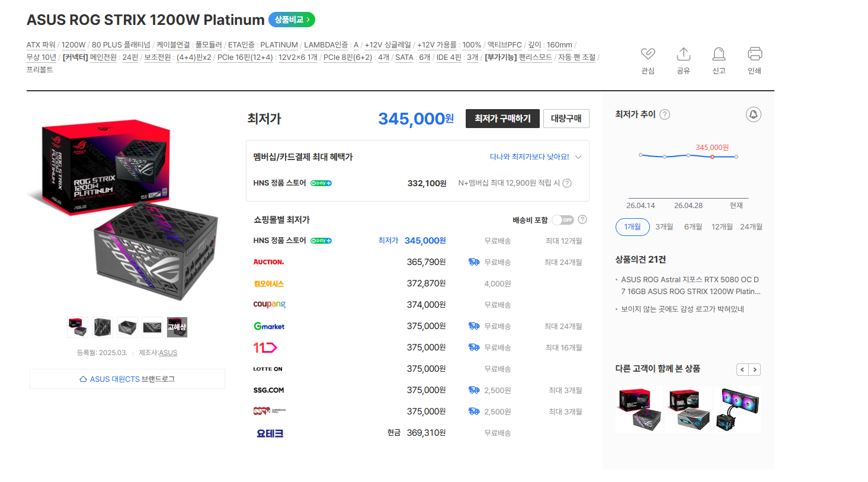The image size is (868, 482).
Task: Click the delivery truck icon in Gmarket row
Action: [x=474, y=326]
